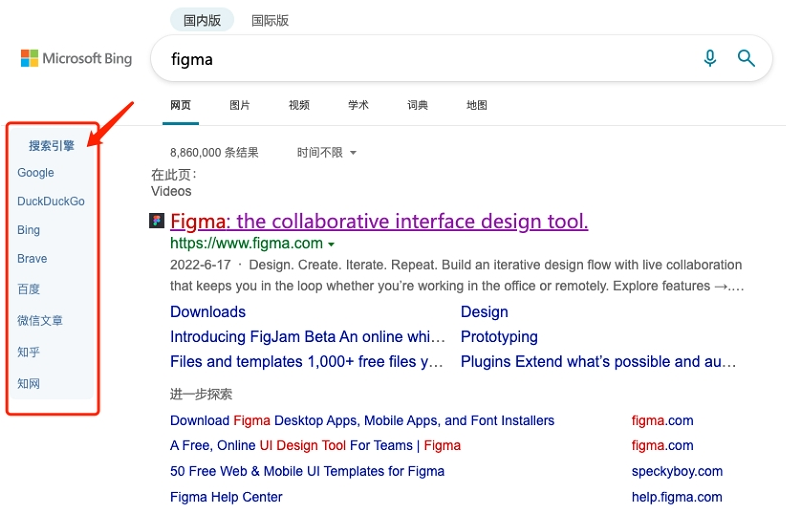Image resolution: width=786 pixels, height=509 pixels.
Task: Click the speckyboy.com domain link
Action: tap(677, 471)
